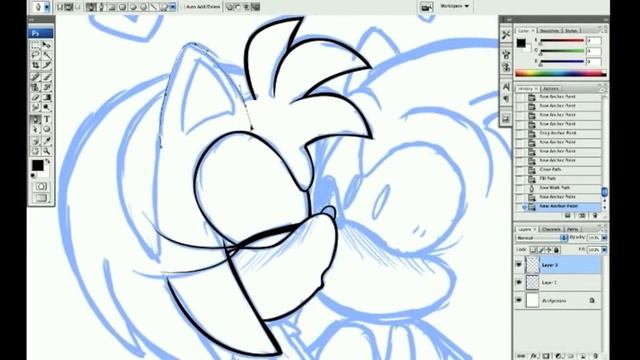
Task: Change screen mode in toolbox
Action: pos(41,198)
